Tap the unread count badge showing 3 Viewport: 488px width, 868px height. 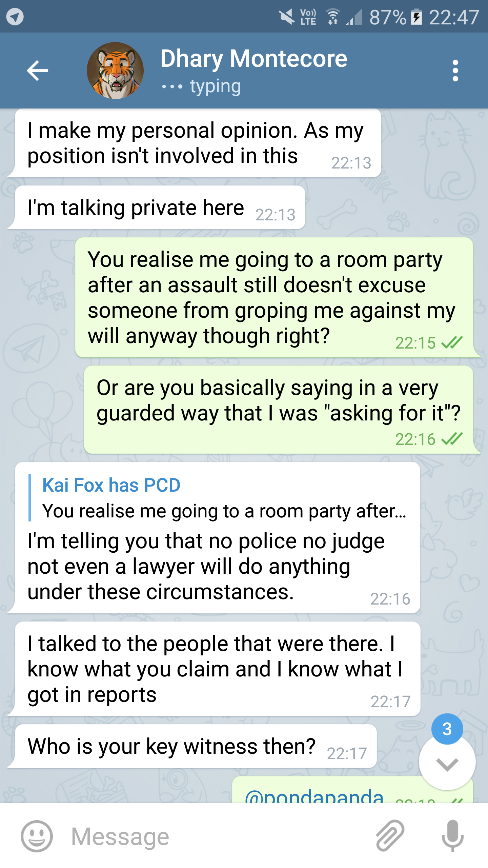pos(447,729)
